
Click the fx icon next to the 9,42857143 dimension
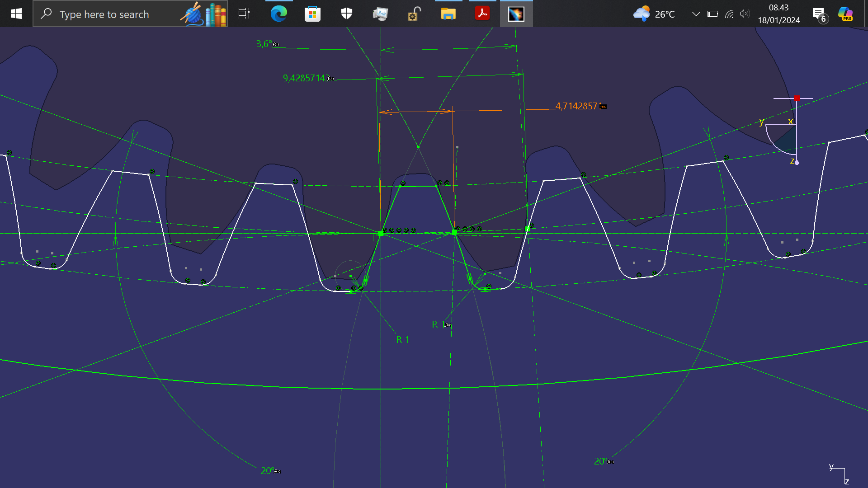pyautogui.click(x=330, y=78)
